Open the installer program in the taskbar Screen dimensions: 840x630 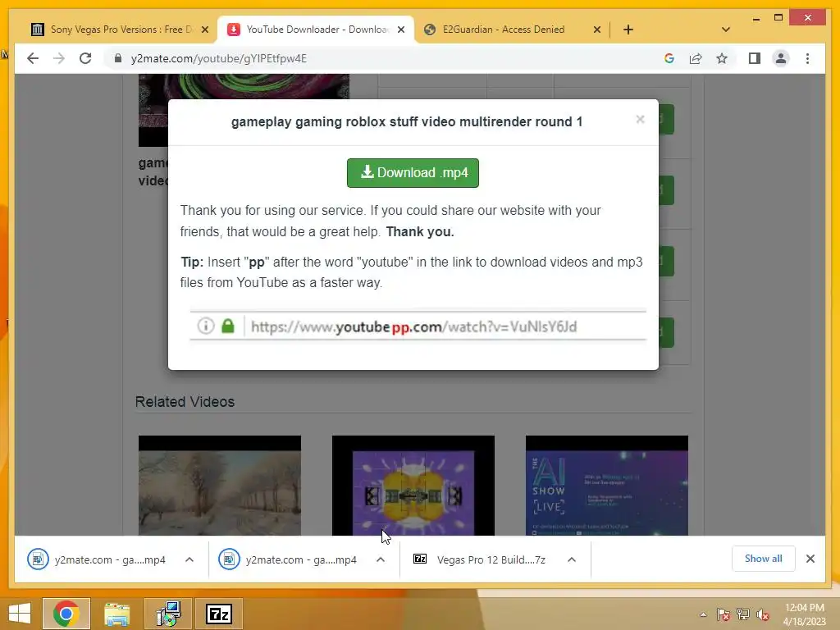168,614
